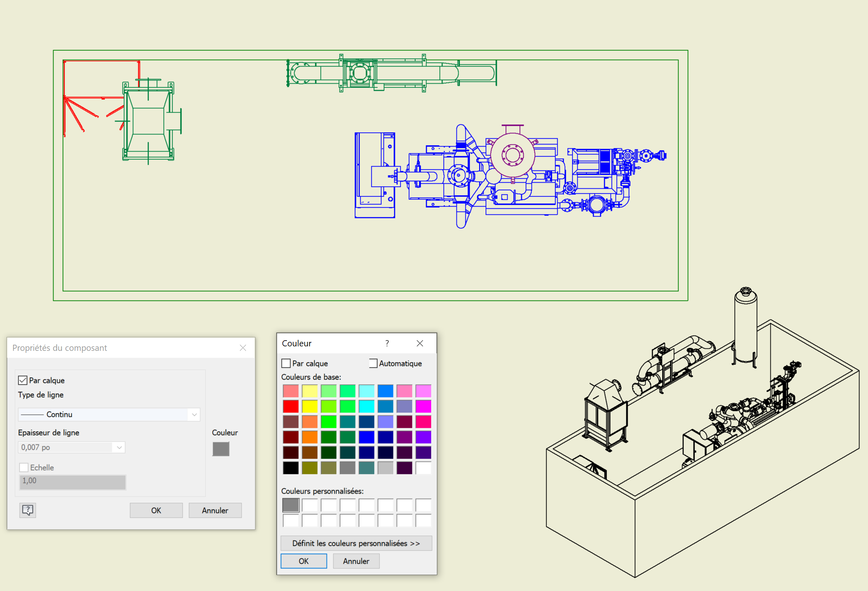Open help via the question-mark icon in Propriétés
Viewport: 868px width, 591px height.
(x=27, y=510)
